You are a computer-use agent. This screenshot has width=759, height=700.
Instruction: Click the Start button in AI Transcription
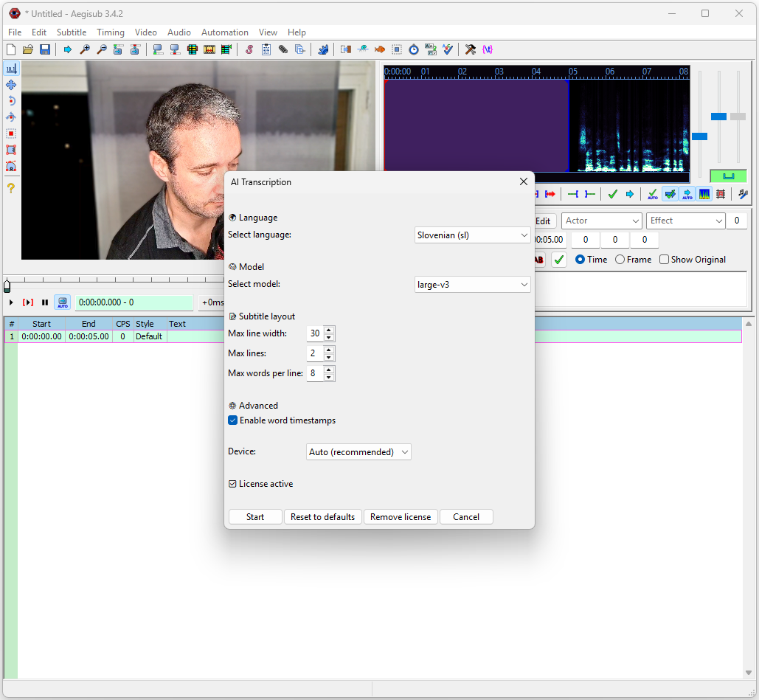255,517
